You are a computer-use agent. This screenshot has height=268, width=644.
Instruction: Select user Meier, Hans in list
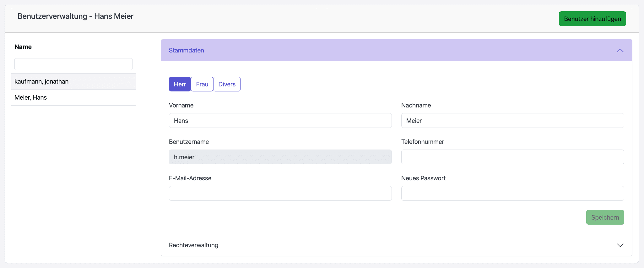point(31,98)
